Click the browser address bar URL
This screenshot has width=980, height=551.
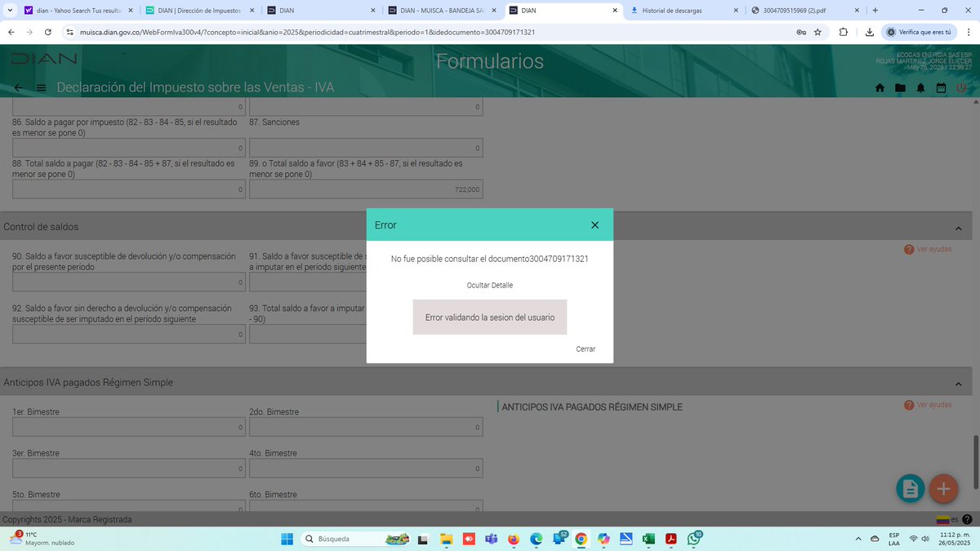click(307, 32)
